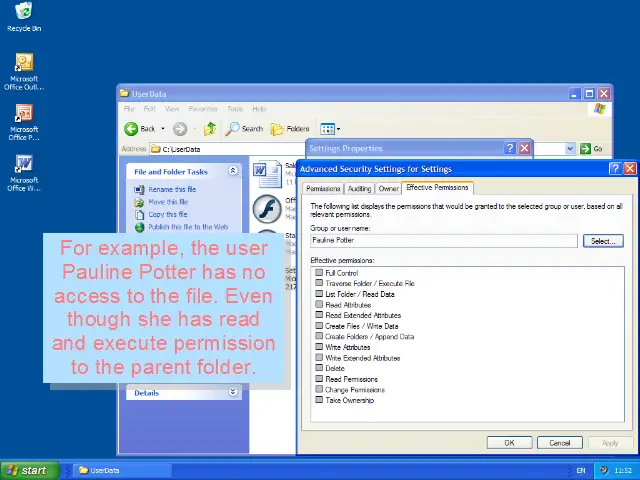Open Microsoft Office PowerPoint desktop shortcut
The width and height of the screenshot is (640, 480).
23,114
